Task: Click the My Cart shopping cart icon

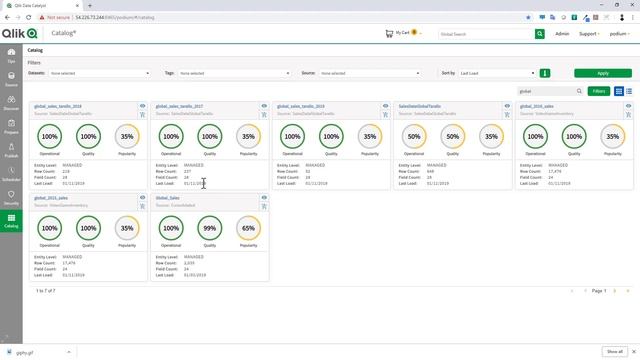Action: coord(389,33)
